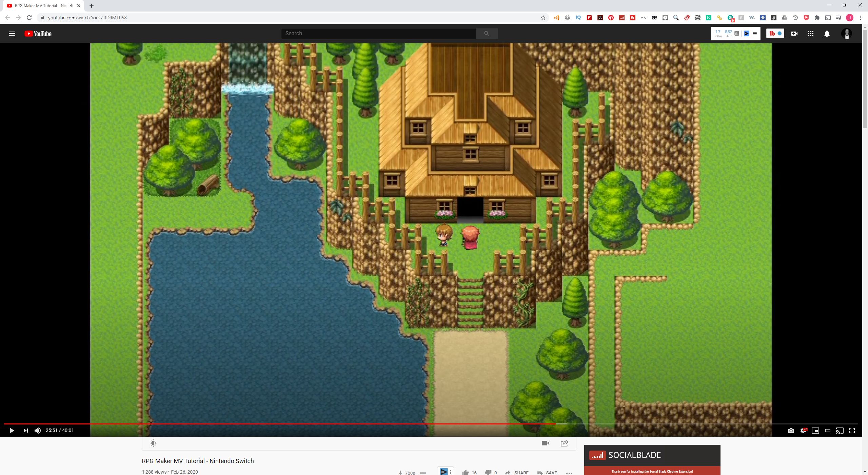Open the notifications bell
This screenshot has width=868, height=475.
[x=827, y=34]
